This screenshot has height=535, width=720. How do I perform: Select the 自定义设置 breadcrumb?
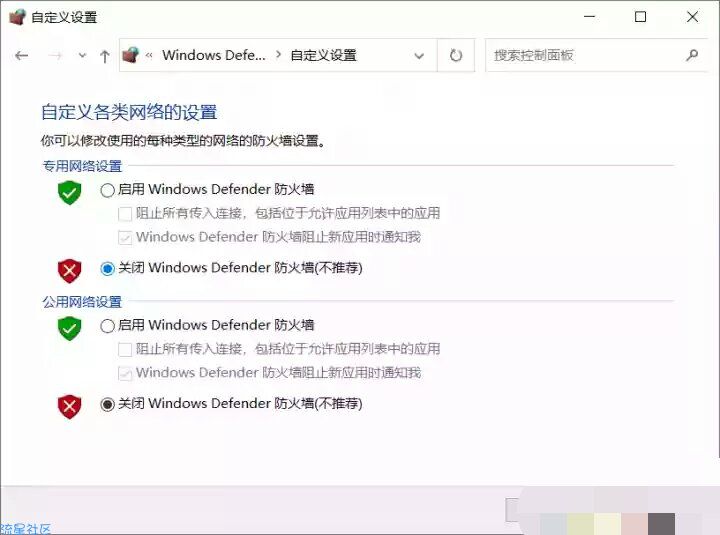click(323, 56)
